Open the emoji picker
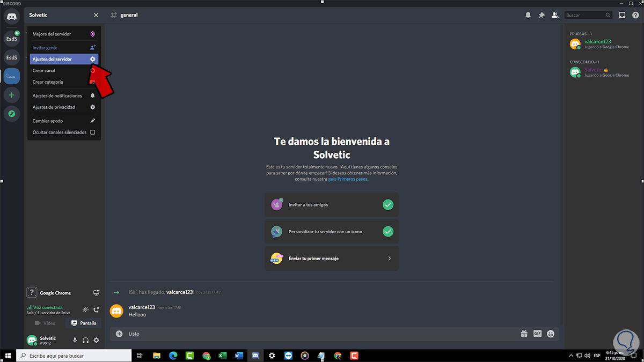 pos(551,334)
